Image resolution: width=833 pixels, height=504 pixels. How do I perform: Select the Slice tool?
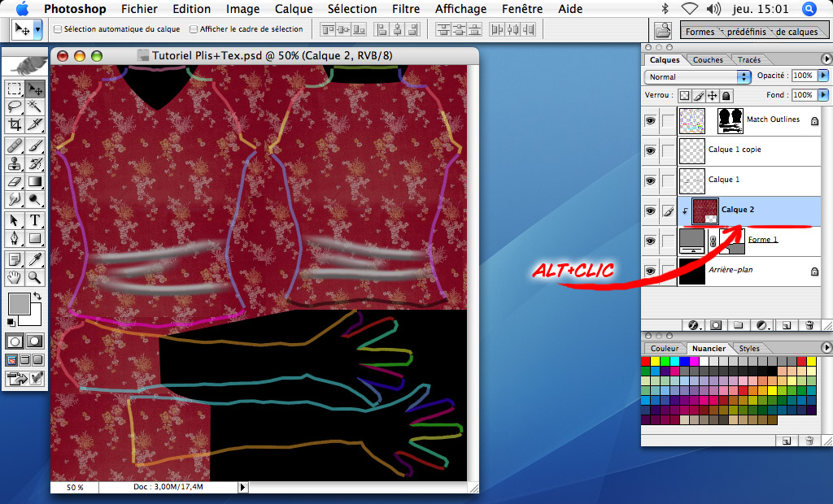click(34, 125)
